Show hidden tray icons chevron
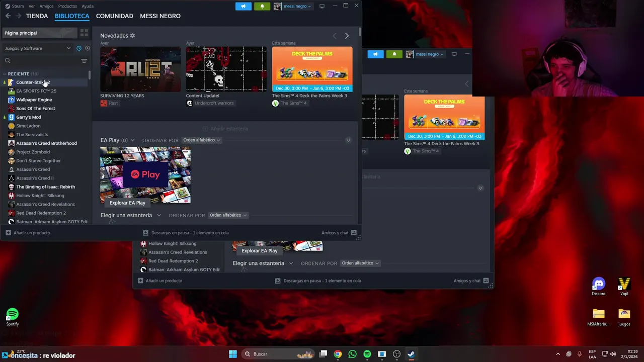This screenshot has height=362, width=644. pos(557,354)
